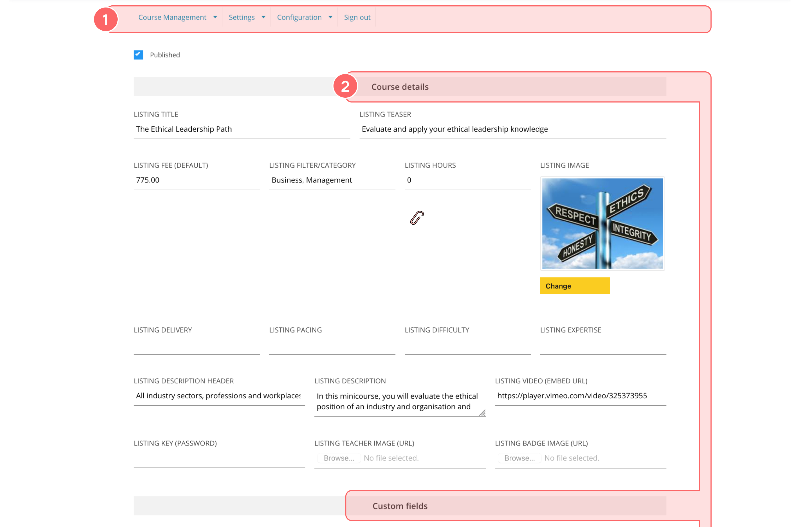
Task: Expand the Configuration dropdown arrow
Action: pyautogui.click(x=330, y=17)
